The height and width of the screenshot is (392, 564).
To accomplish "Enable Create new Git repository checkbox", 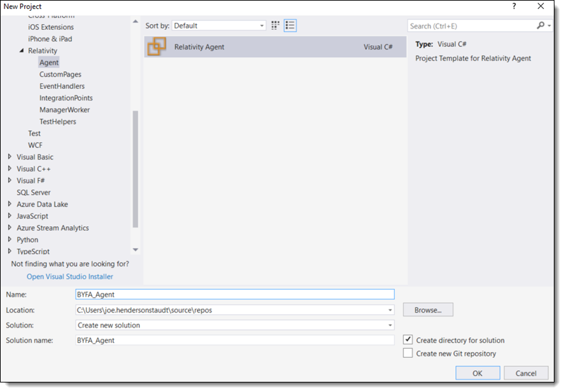I will 408,353.
